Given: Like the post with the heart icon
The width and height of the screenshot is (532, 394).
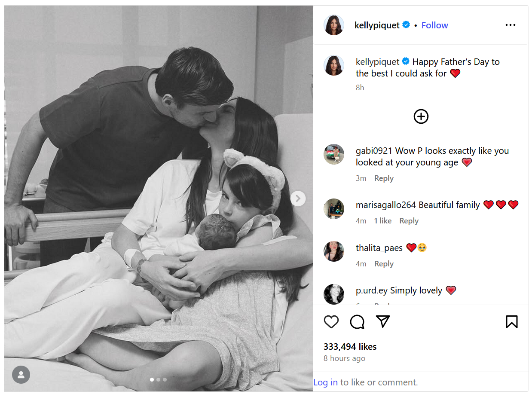Looking at the screenshot, I should pyautogui.click(x=331, y=322).
